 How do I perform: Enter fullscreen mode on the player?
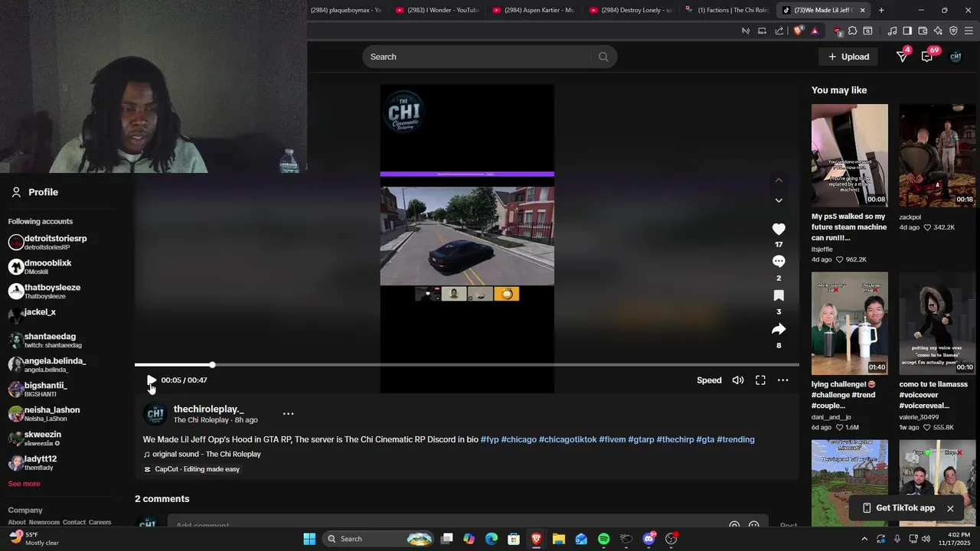click(760, 380)
